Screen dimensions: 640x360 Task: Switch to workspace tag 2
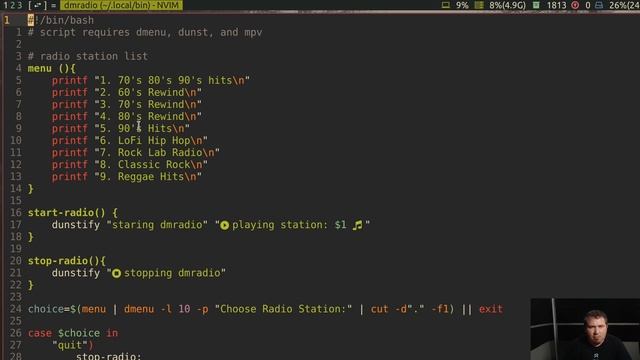click(12, 5)
